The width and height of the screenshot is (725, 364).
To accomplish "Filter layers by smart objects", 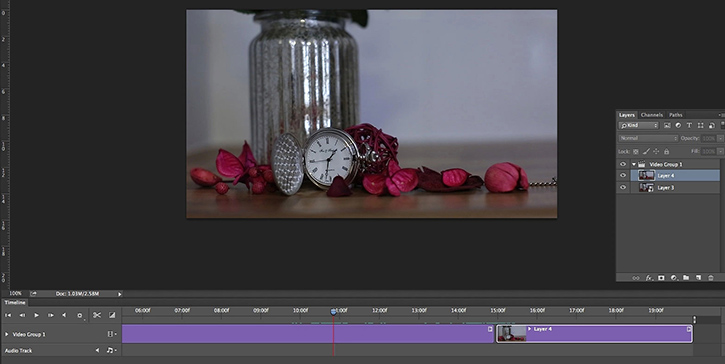I will pyautogui.click(x=712, y=125).
